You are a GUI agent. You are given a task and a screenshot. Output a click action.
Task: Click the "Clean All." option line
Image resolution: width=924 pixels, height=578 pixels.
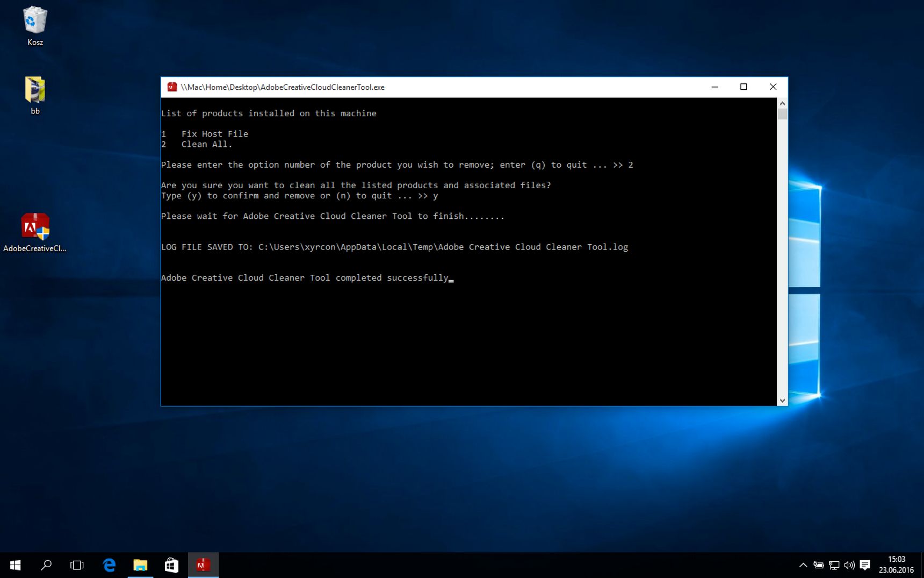pos(197,144)
